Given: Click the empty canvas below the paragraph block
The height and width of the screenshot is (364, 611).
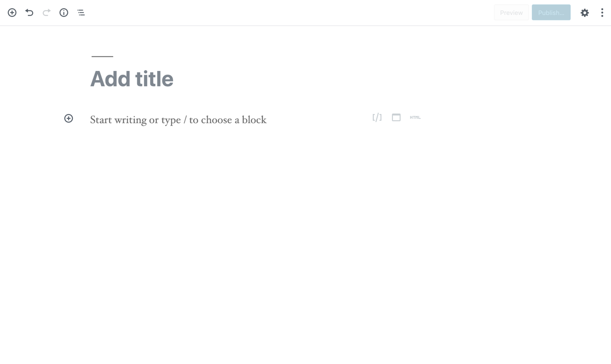Looking at the screenshot, I should (305, 239).
